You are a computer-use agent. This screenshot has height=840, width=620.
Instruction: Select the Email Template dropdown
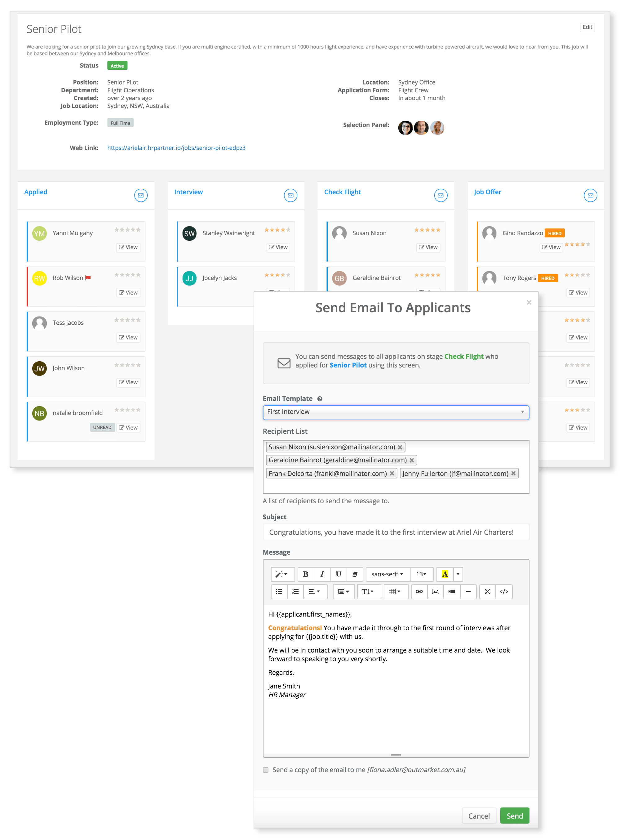tap(396, 411)
